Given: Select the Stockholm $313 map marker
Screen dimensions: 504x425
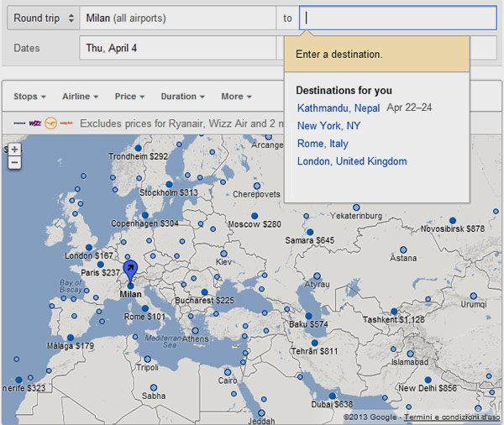Looking at the screenshot, I should click(x=169, y=182).
